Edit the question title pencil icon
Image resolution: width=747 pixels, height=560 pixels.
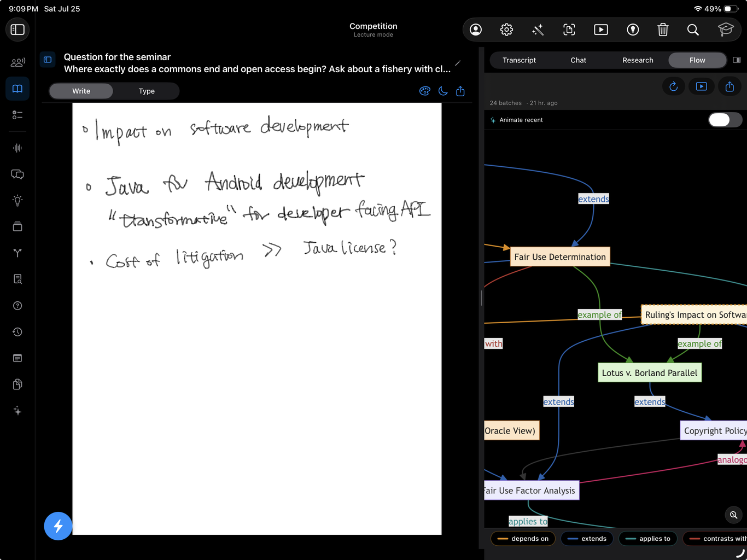pos(458,63)
